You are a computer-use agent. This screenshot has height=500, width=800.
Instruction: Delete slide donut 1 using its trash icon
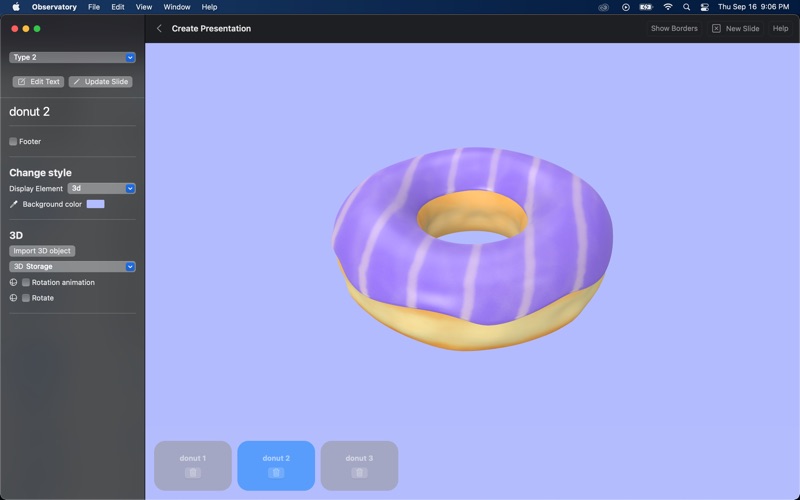193,473
